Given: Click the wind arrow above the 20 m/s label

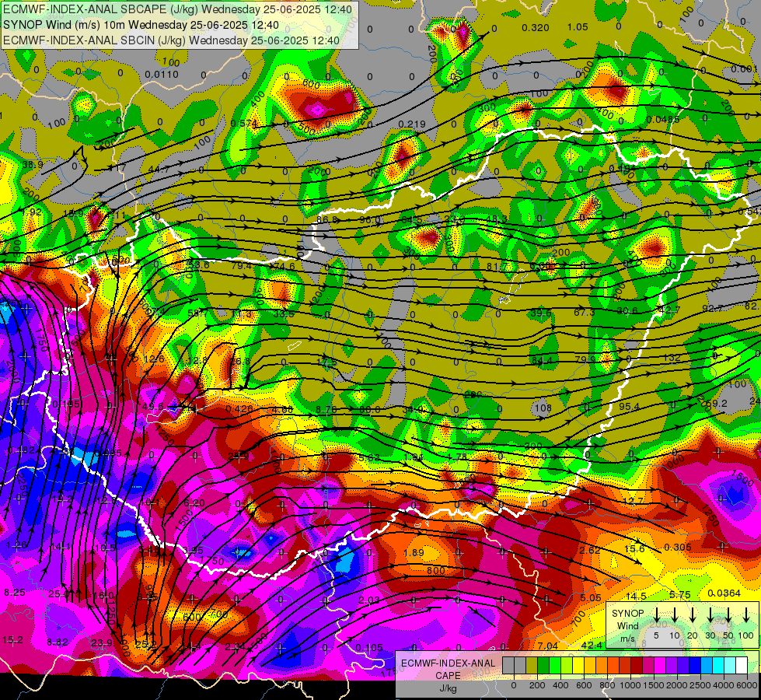Looking at the screenshot, I should pyautogui.click(x=693, y=614).
